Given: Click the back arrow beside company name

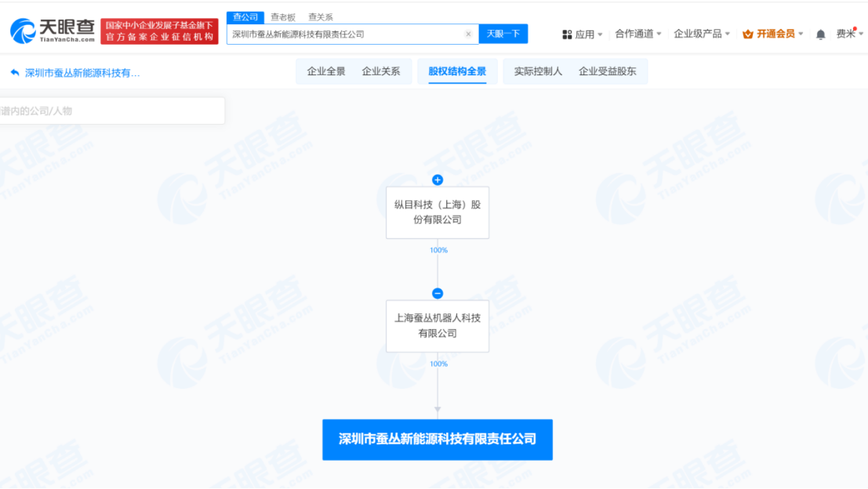Looking at the screenshot, I should [15, 72].
